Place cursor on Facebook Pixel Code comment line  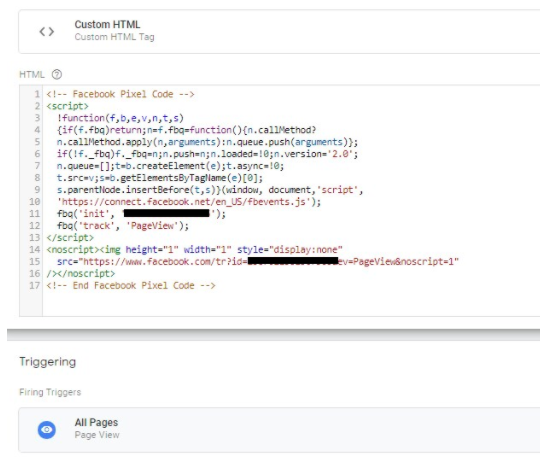pos(120,94)
